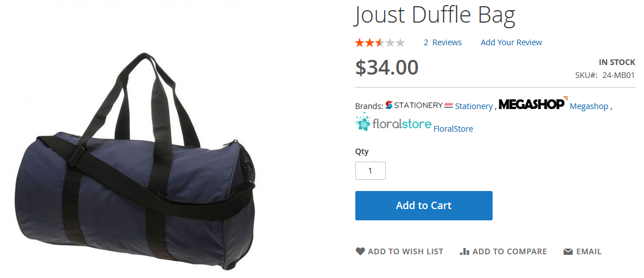Click the duffle bag product image
Viewport: 644px width, 278px height.
coord(136,161)
